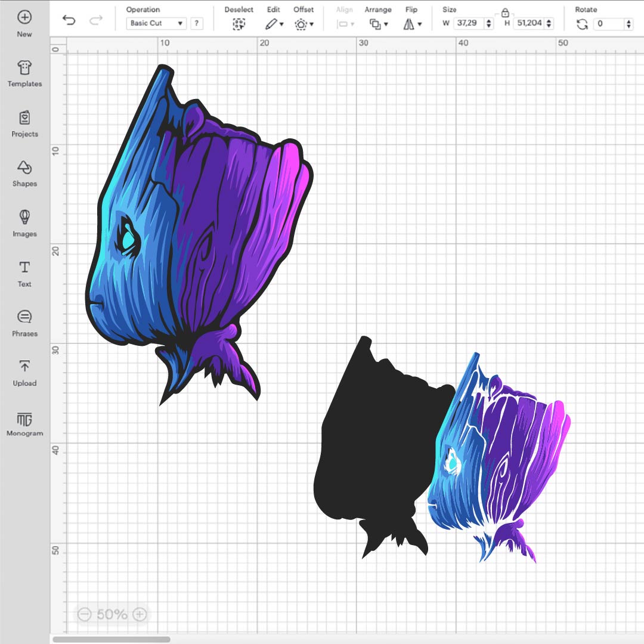This screenshot has width=644, height=644.
Task: Adjust the Rotate stepper arrows
Action: click(629, 24)
